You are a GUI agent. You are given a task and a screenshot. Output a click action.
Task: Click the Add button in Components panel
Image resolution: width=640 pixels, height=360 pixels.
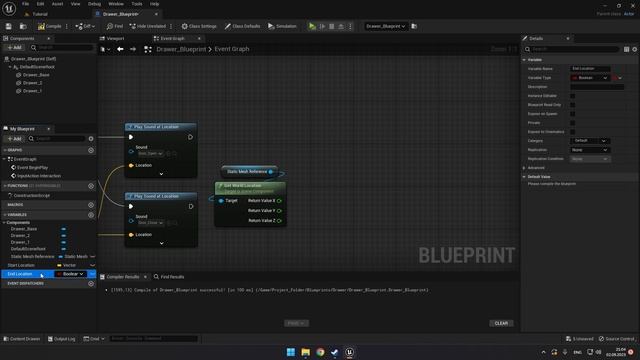click(15, 47)
